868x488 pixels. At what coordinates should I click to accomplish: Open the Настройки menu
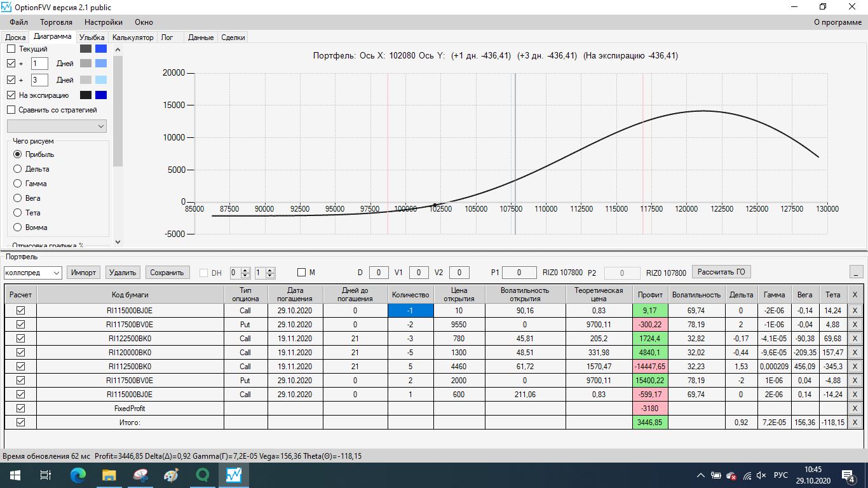tap(104, 22)
